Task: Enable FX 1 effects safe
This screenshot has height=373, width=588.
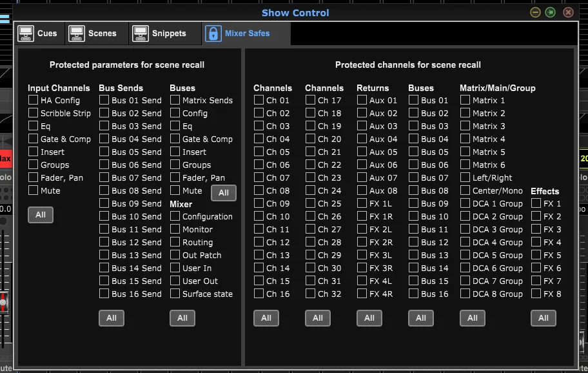Action: click(x=536, y=203)
